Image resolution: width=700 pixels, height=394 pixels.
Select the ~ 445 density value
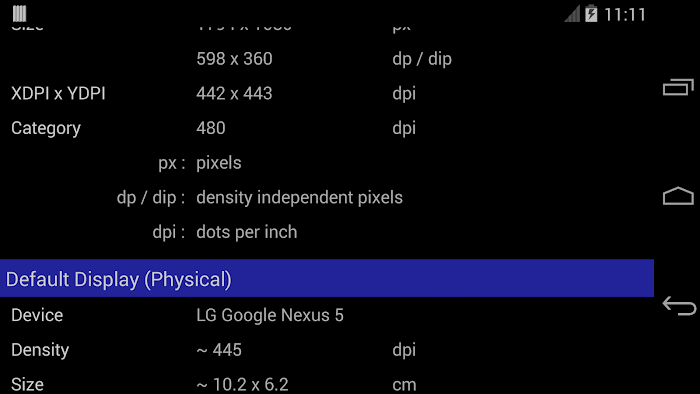219,350
